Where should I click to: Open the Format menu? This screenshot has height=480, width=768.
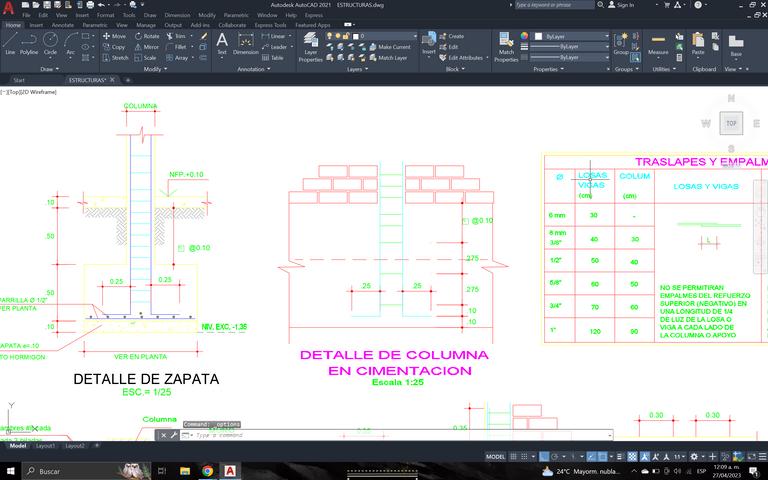(x=105, y=15)
